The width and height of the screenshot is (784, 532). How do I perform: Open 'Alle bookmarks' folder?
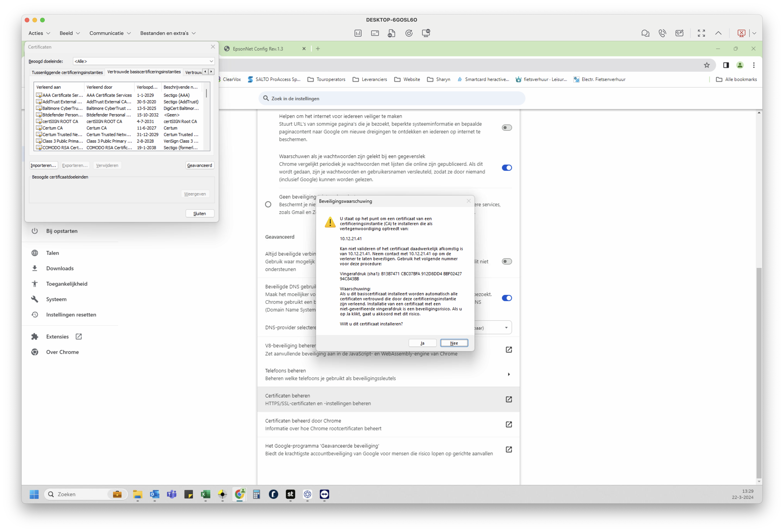736,79
